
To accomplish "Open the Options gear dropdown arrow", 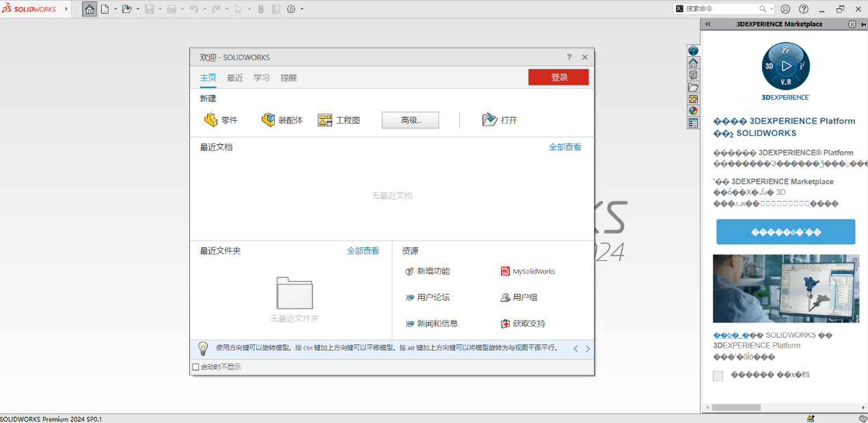I will [302, 9].
